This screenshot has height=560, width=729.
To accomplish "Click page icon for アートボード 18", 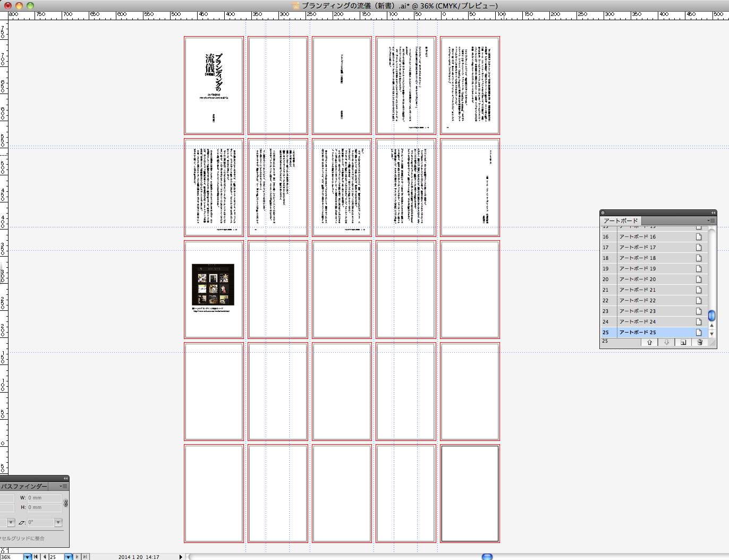I will click(699, 258).
